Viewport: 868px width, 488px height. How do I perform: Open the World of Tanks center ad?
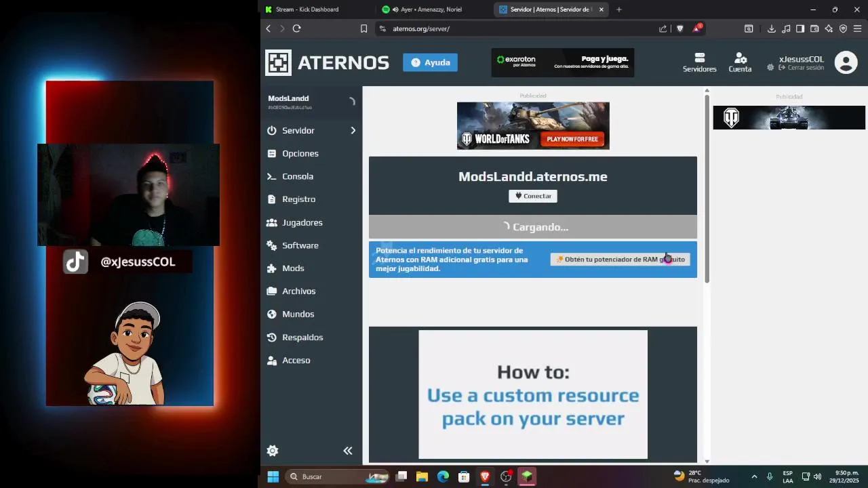point(533,125)
